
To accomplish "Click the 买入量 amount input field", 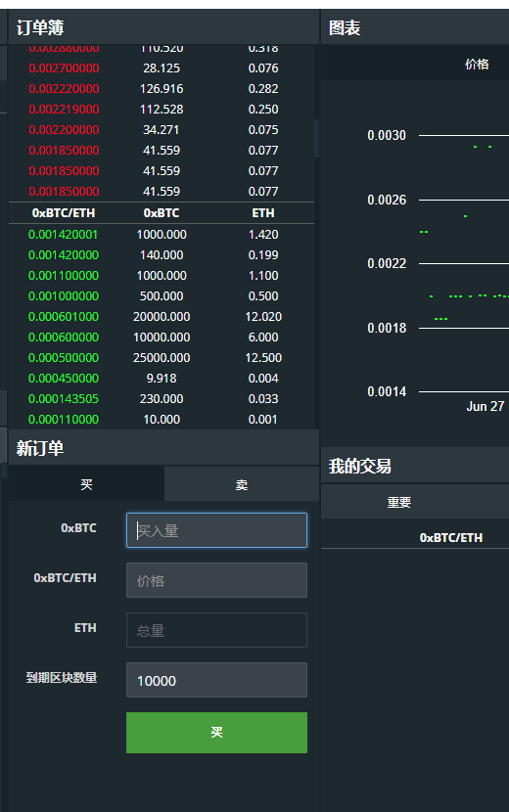I will 216,530.
